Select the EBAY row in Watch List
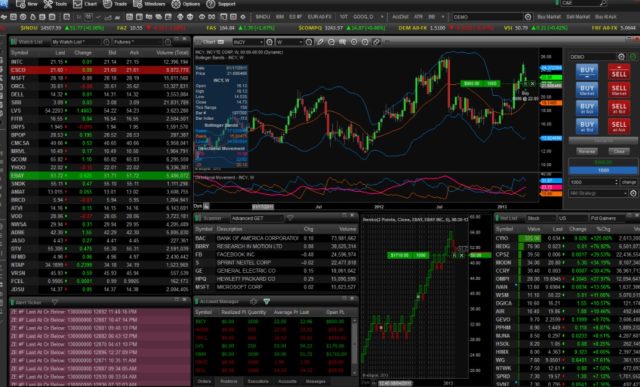Screen dimensions: 640x387 (x=100, y=176)
